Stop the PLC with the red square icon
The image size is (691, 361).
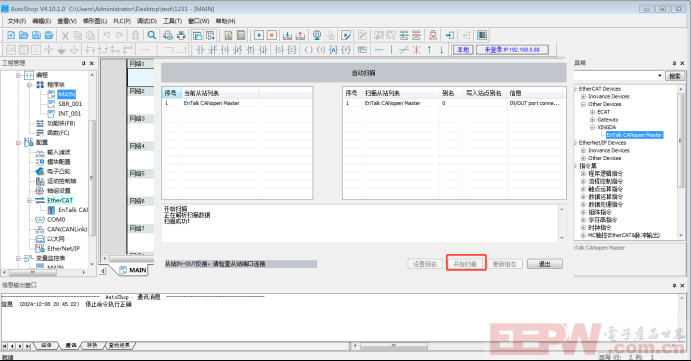point(272,35)
